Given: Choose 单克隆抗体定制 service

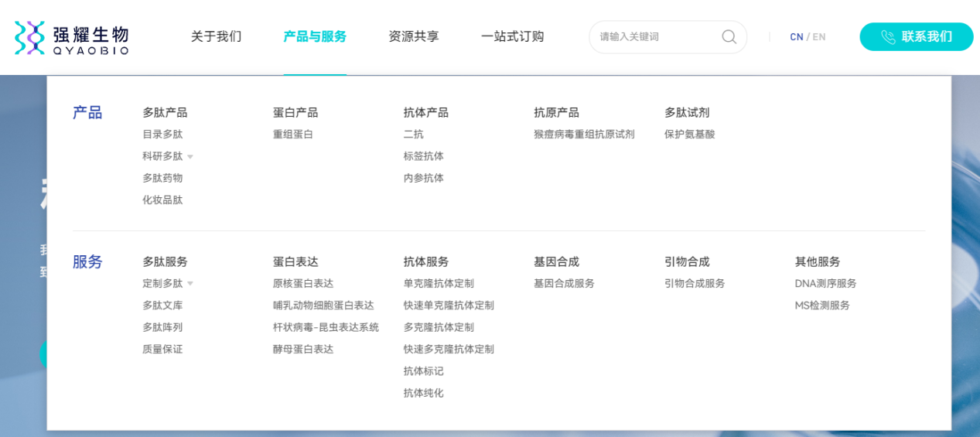Looking at the screenshot, I should pyautogui.click(x=438, y=284).
